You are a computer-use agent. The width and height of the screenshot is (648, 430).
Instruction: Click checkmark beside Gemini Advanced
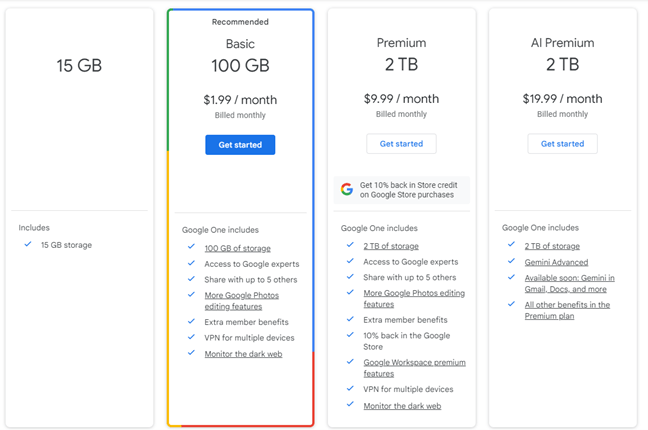(511, 262)
